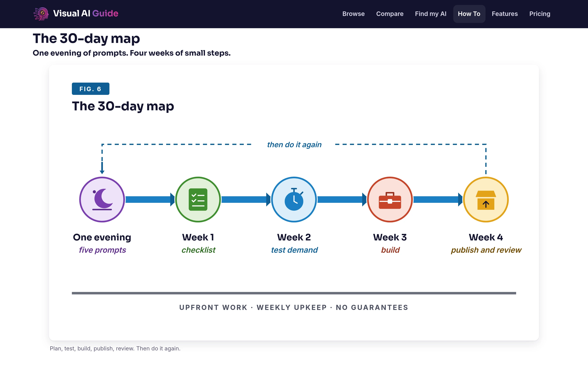
Task: Click the yellow publish box Week 4 icon
Action: pyautogui.click(x=486, y=199)
